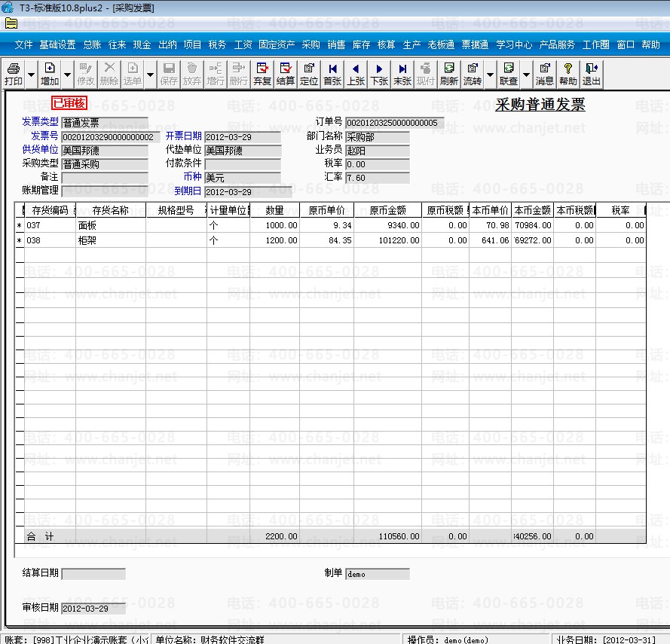Click the 到期日 date field
670x644 pixels.
click(248, 192)
